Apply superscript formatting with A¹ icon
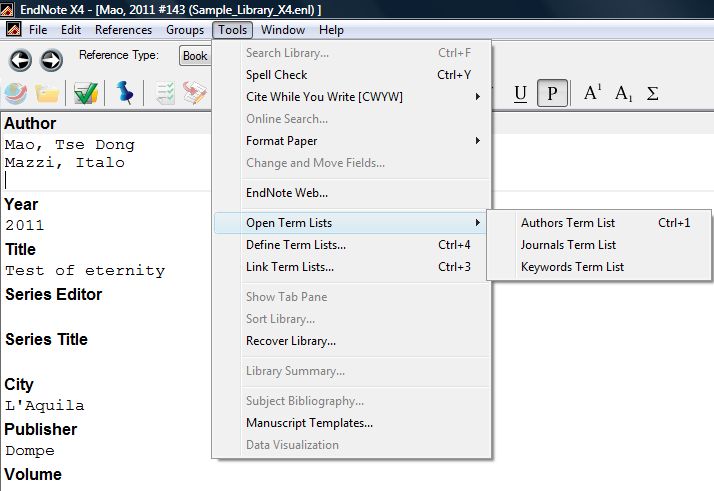 point(592,93)
